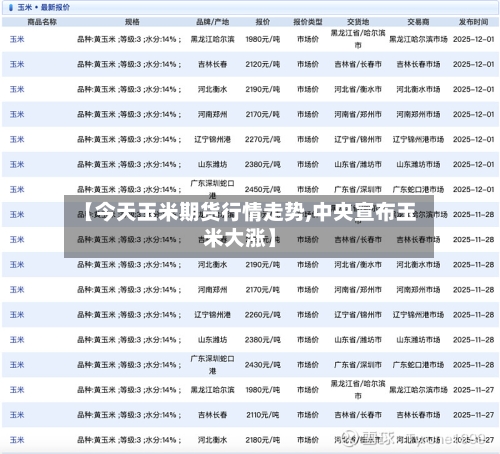Open 玉米 link in the 2450元/吨 row

point(17,189)
